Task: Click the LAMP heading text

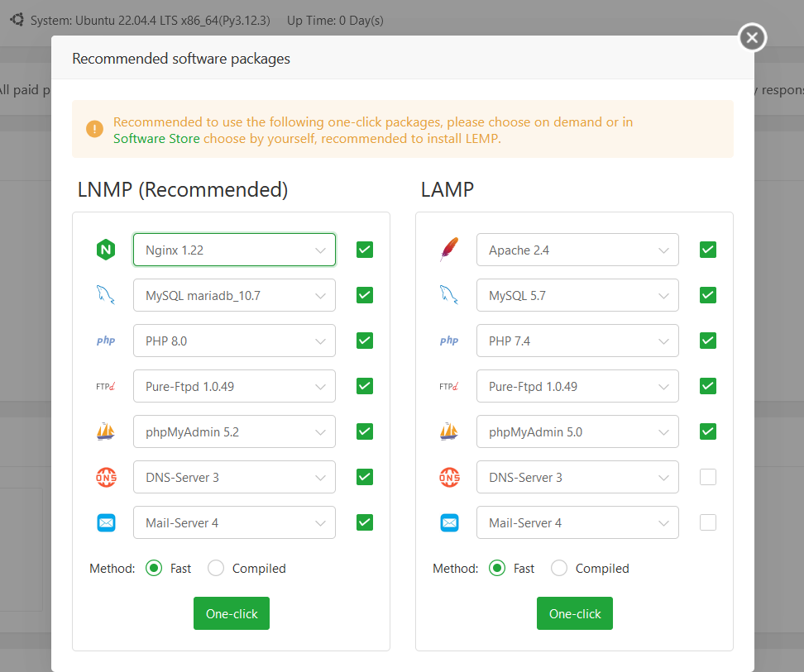Action: pyautogui.click(x=447, y=189)
